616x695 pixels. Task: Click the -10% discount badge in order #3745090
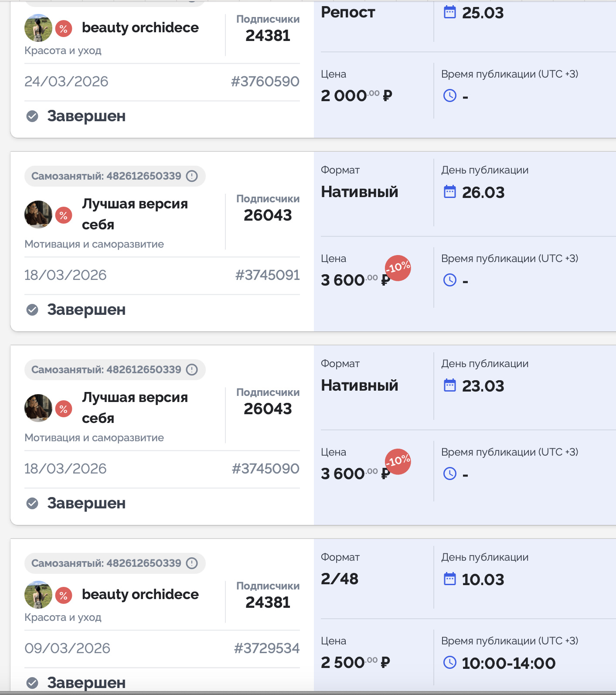point(398,461)
